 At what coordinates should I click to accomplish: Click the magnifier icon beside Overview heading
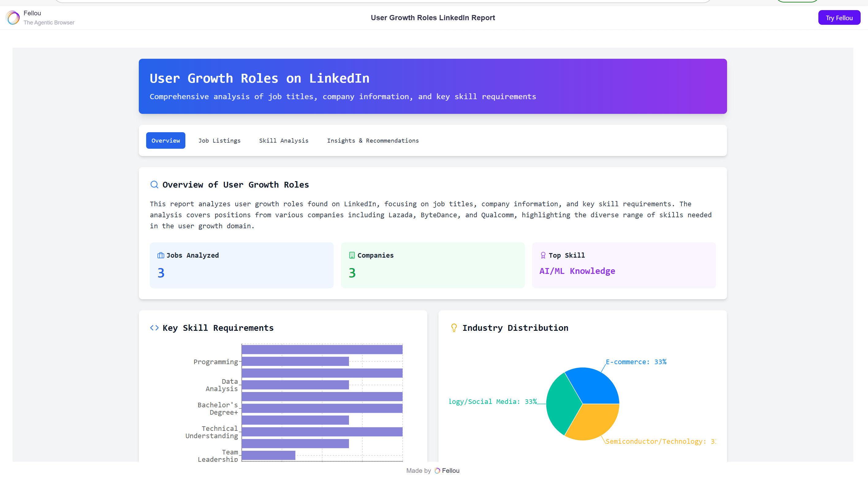[x=154, y=185]
